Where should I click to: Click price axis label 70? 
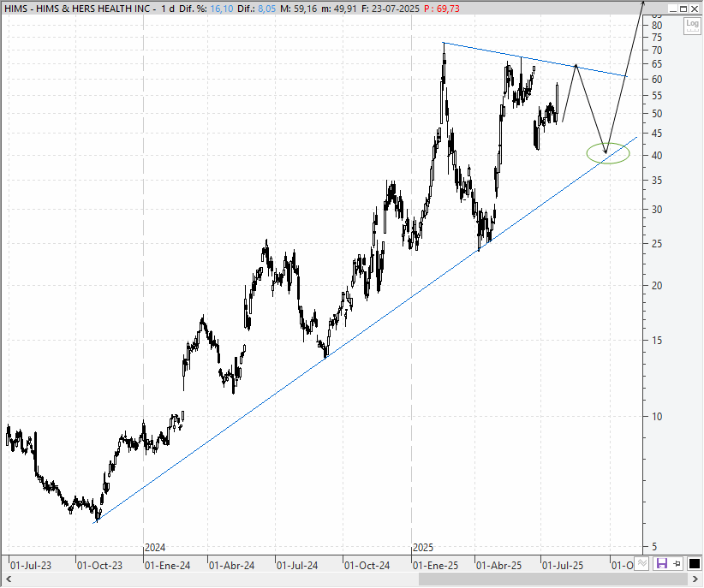click(657, 50)
